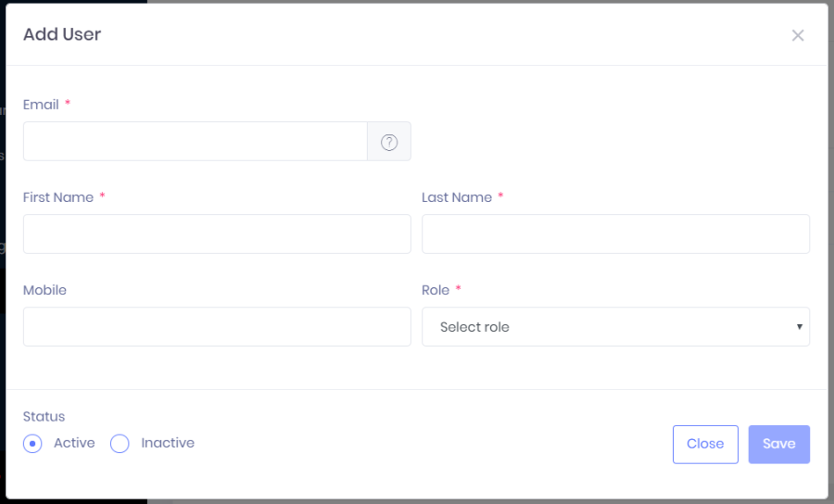
Task: Click the Add User dialog title
Action: point(62,34)
